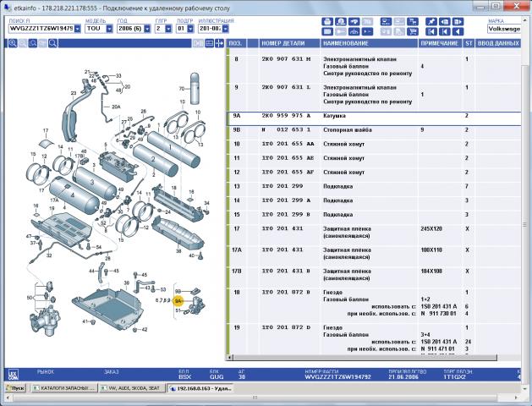Click the НОМЕР ДЕТАЛИ column header
The height and width of the screenshot is (406, 532).
[x=289, y=43]
